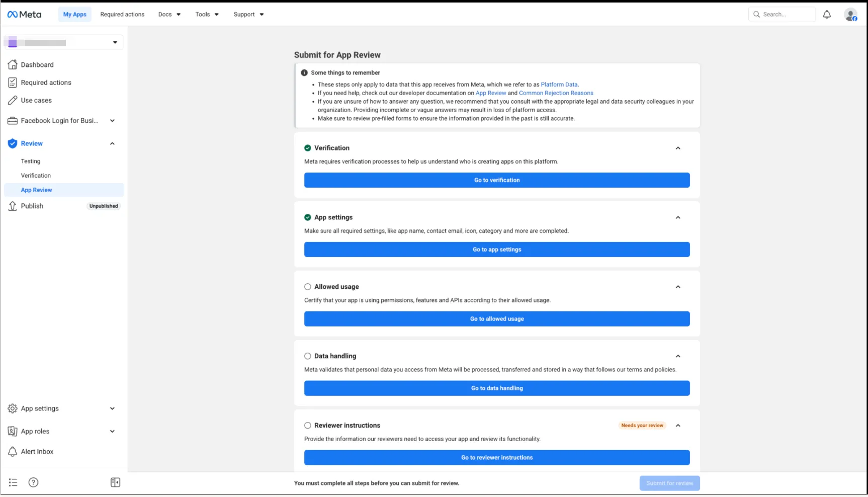
Task: Click the Use cases pencil icon
Action: click(13, 101)
